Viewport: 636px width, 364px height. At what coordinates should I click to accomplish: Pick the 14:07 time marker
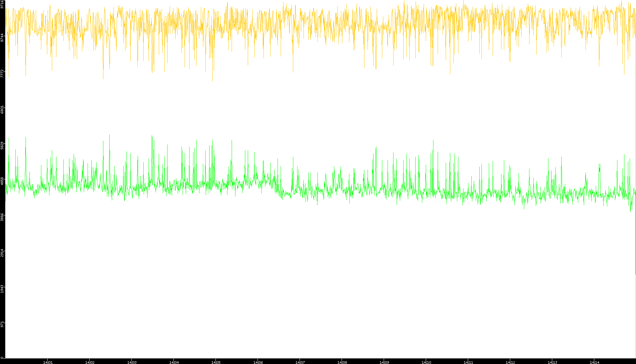(300, 362)
